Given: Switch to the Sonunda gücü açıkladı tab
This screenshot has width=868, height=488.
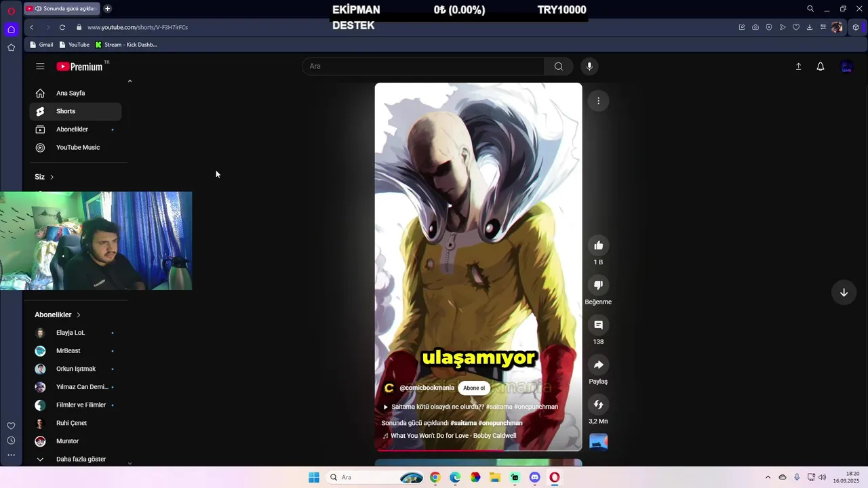Looking at the screenshot, I should (x=62, y=9).
